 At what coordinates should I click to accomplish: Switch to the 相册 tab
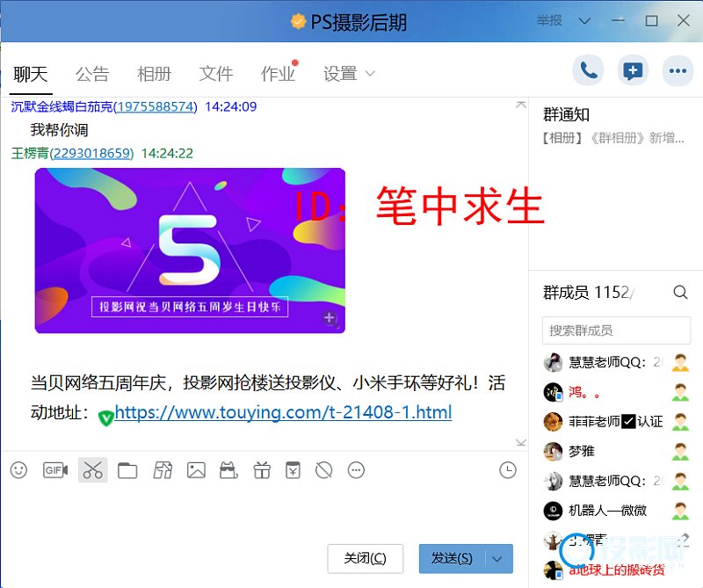pos(154,74)
